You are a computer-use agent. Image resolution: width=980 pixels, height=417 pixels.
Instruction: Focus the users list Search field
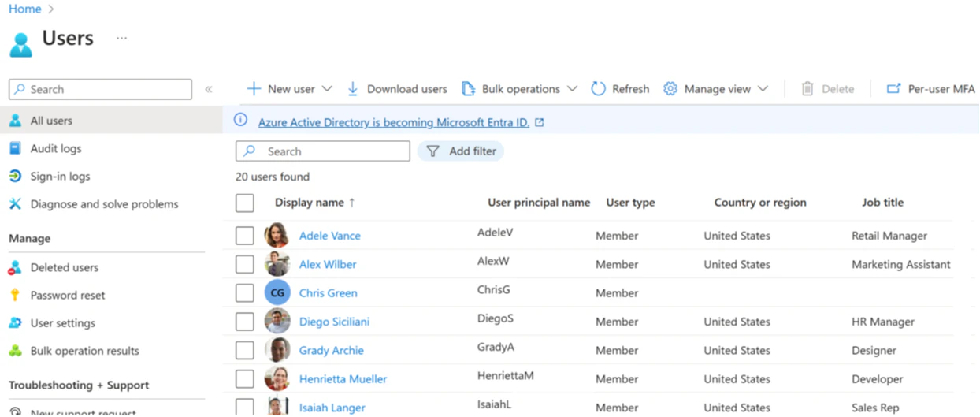click(323, 151)
